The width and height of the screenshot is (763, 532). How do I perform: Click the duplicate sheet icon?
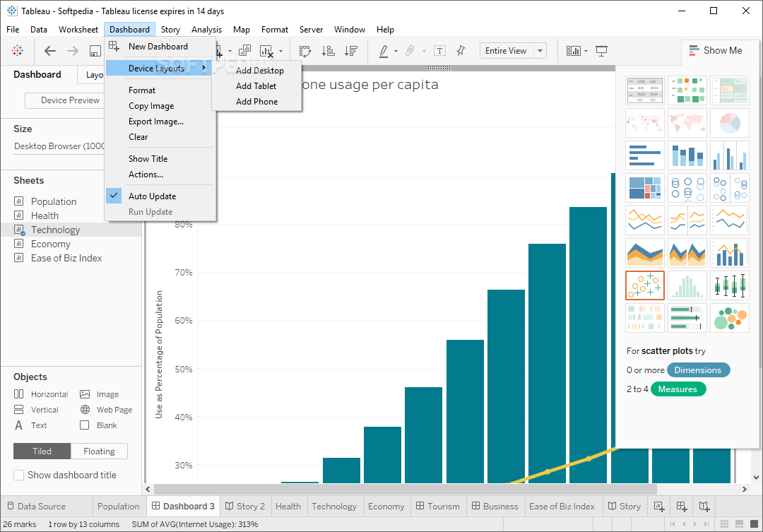[x=244, y=51]
